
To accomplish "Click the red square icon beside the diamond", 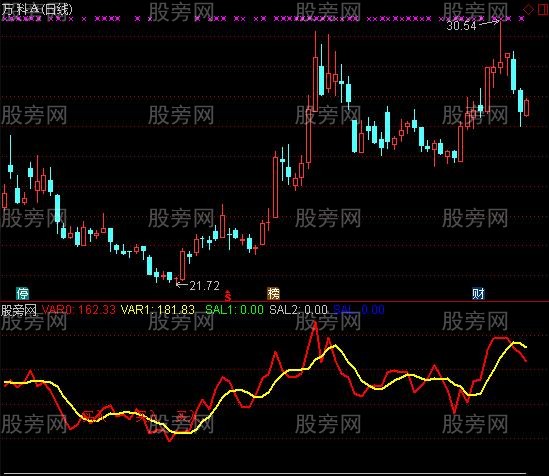I will coord(543,9).
